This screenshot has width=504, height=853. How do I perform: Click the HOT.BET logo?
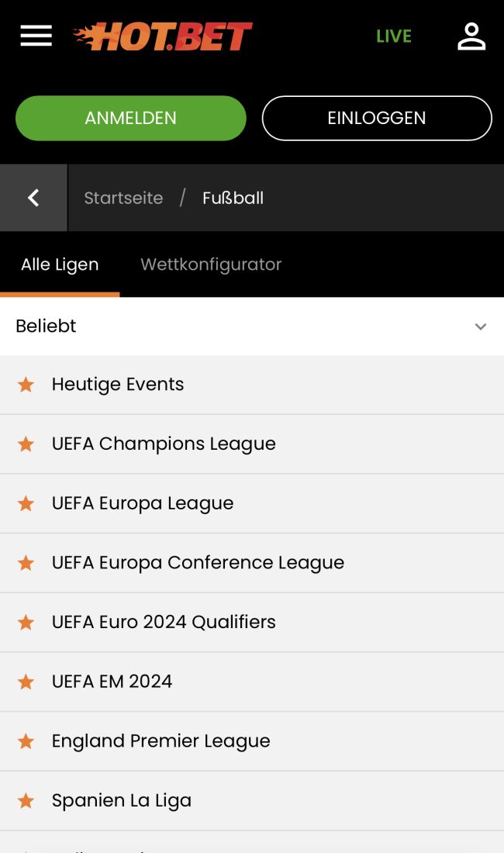click(x=163, y=36)
